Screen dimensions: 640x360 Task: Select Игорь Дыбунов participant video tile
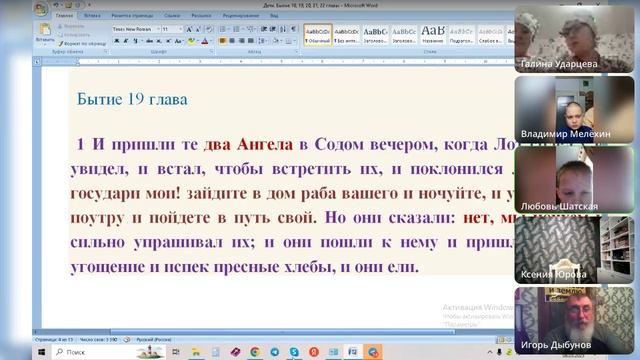point(574,320)
